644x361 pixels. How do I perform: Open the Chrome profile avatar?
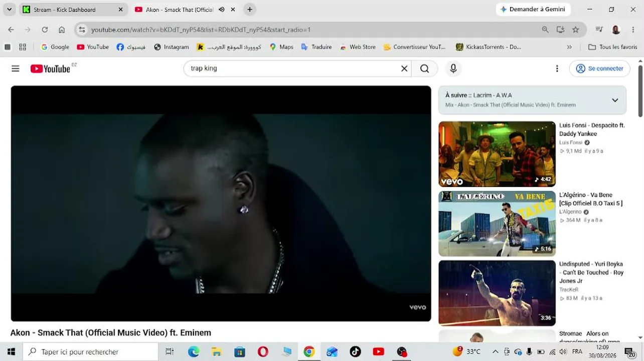pyautogui.click(x=616, y=30)
